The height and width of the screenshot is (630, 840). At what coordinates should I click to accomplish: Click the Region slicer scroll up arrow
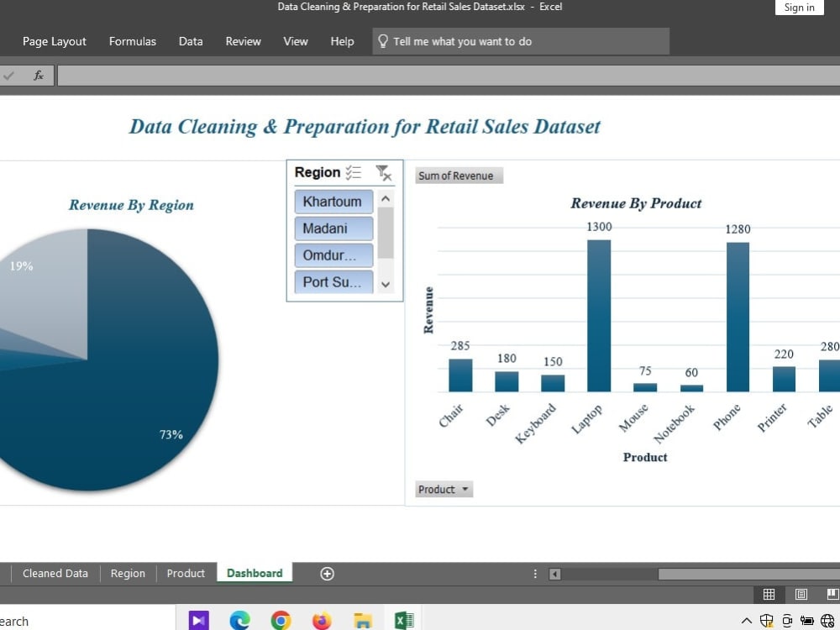(386, 198)
